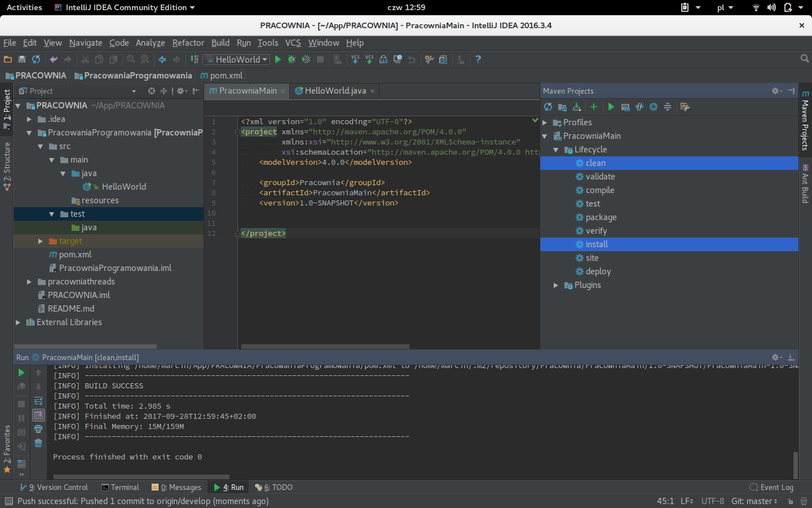Click Download Sources Maven icon

576,107
